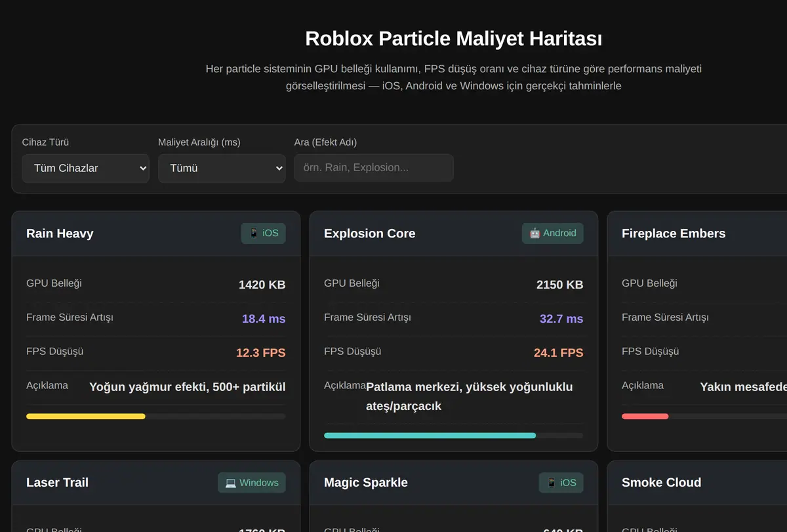The image size is (787, 532).
Task: Click the teal cost bar on Explosion Core
Action: [x=430, y=436]
